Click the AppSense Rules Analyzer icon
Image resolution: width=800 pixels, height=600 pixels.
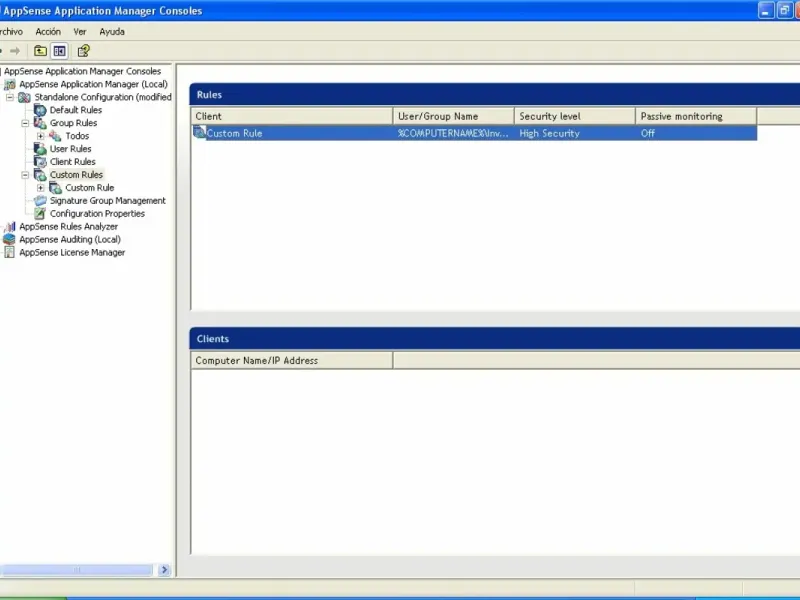(10, 227)
